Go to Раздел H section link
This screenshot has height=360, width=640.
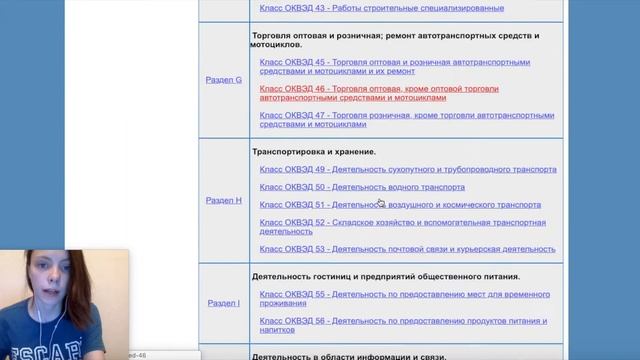pos(224,200)
